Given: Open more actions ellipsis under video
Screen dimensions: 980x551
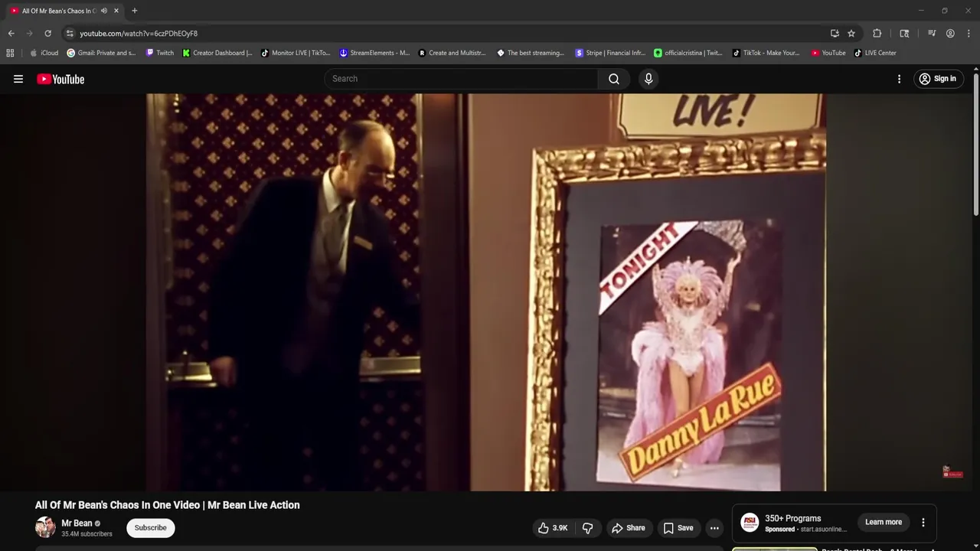Looking at the screenshot, I should (x=714, y=528).
